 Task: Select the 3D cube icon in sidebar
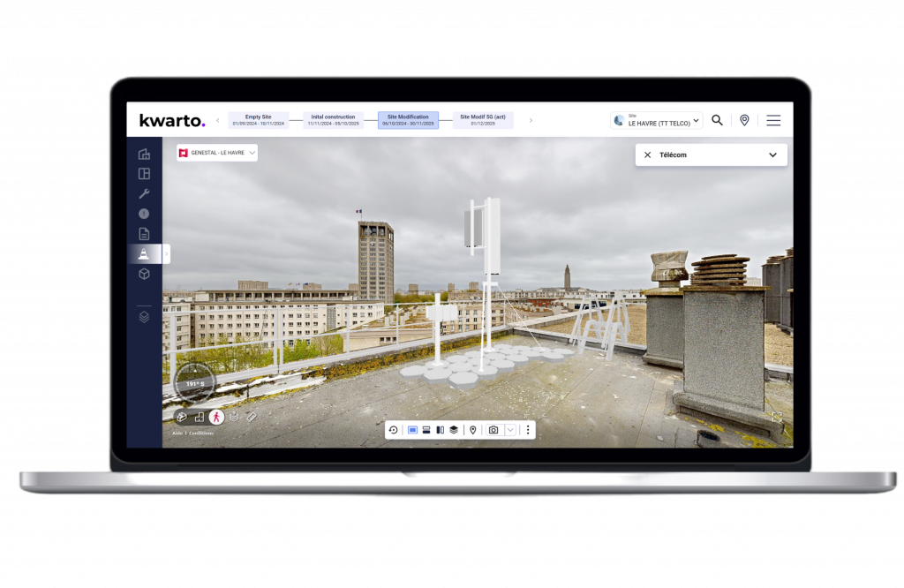pyautogui.click(x=144, y=275)
